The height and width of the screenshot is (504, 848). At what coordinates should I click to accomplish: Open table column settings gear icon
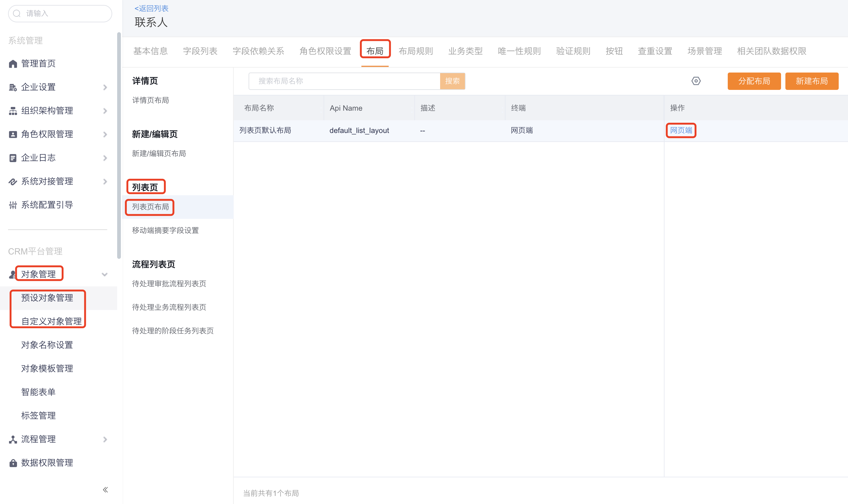point(696,81)
